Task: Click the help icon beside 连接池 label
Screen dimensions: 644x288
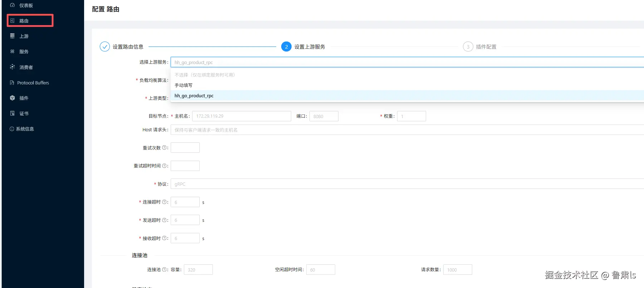Action: coord(164,270)
